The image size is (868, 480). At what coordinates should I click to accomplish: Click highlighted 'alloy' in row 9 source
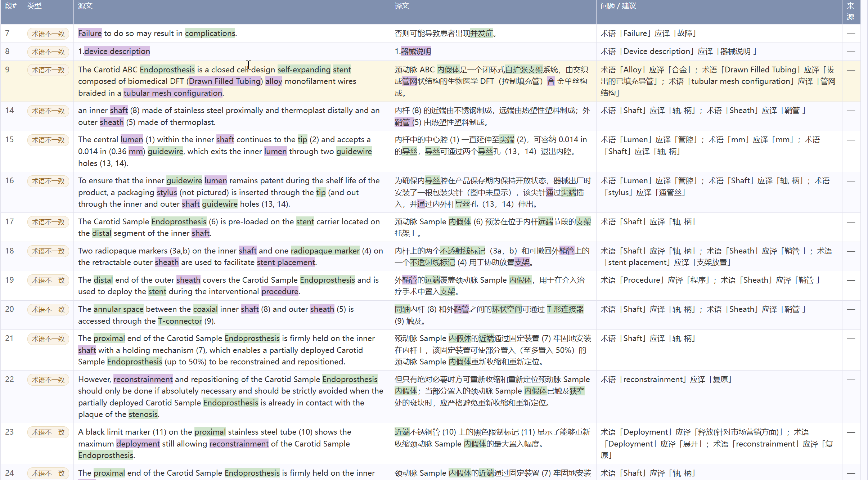pyautogui.click(x=274, y=81)
